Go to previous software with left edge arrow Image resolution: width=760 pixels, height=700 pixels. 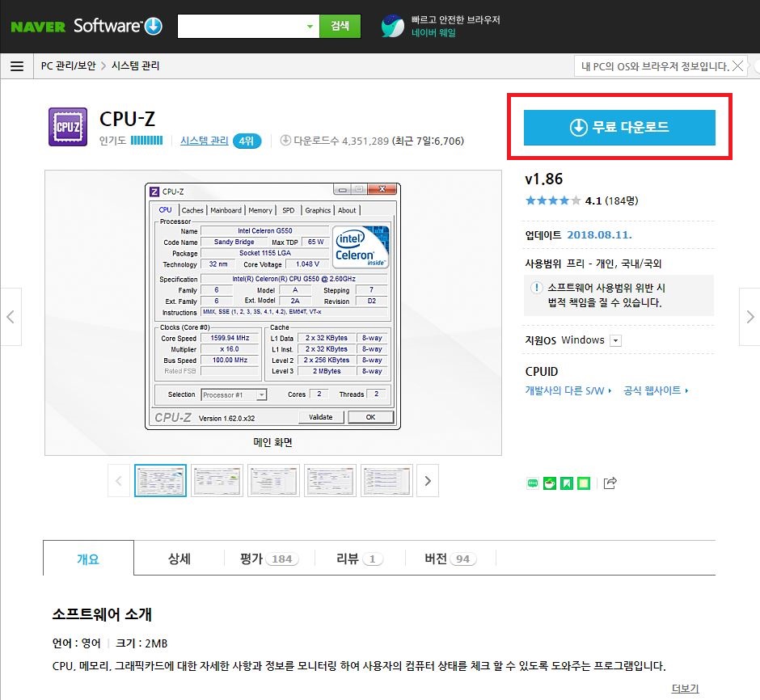[11, 317]
